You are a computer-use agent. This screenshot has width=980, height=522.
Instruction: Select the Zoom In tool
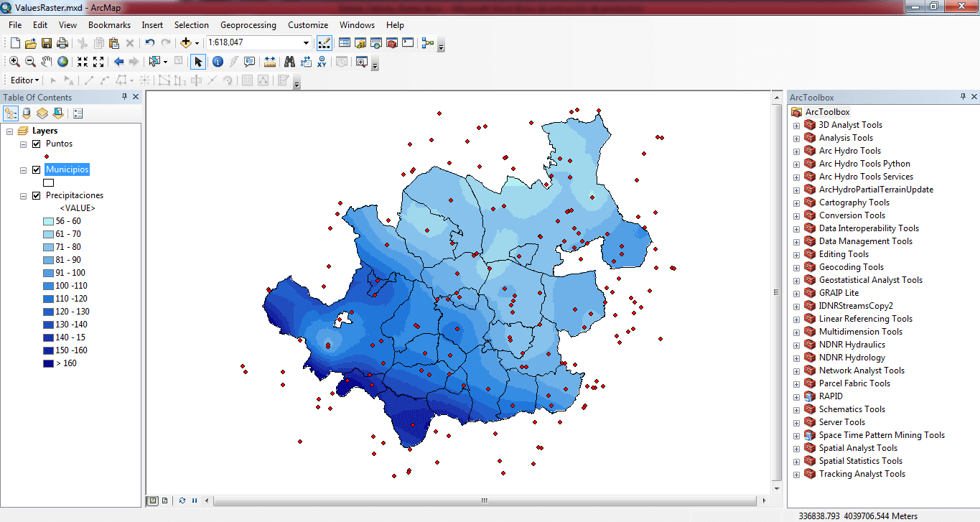click(x=14, y=62)
